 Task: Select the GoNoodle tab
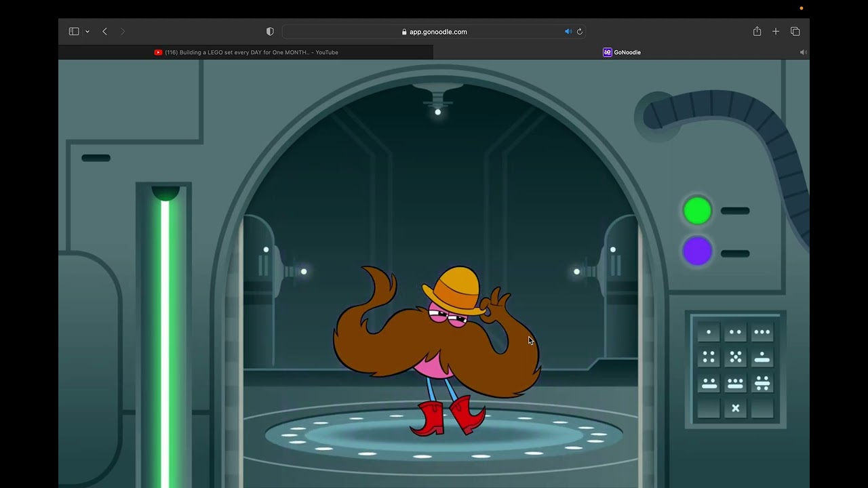(621, 52)
